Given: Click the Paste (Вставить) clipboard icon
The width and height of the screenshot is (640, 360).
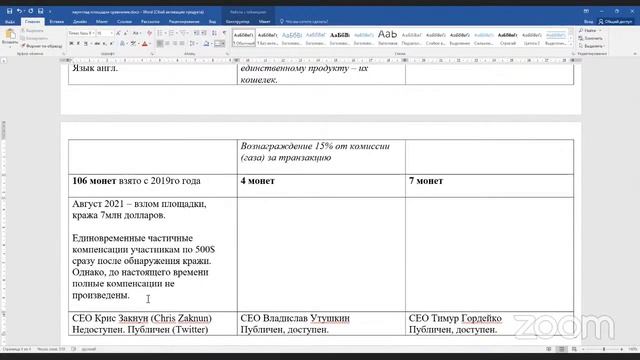Looking at the screenshot, I should [x=10, y=36].
